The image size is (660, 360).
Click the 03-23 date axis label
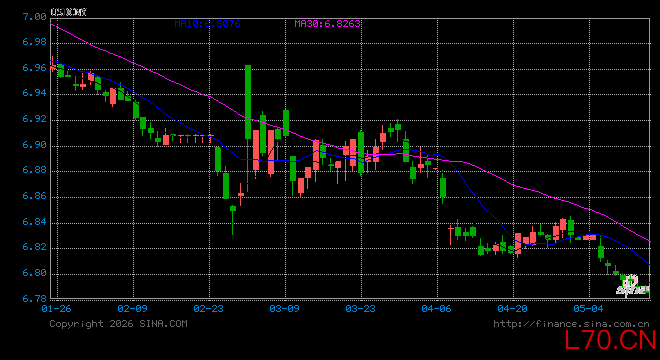click(360, 309)
